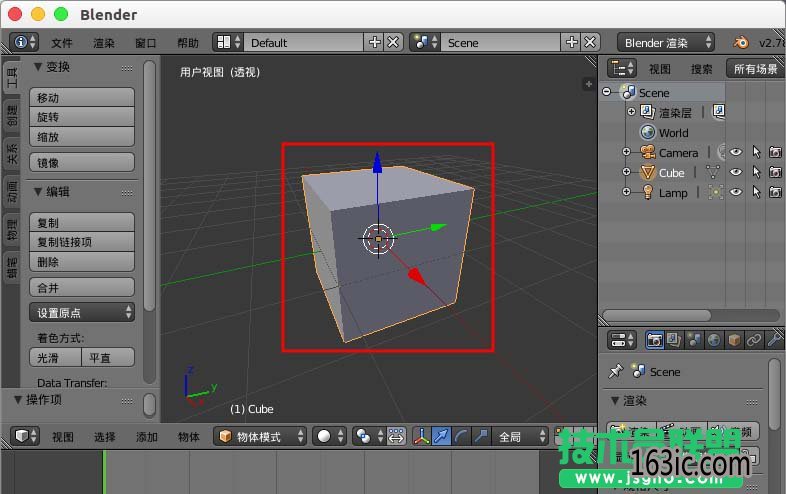Image resolution: width=786 pixels, height=494 pixels.
Task: Click the Cube mesh data triangle icon in Outliner
Action: click(712, 173)
